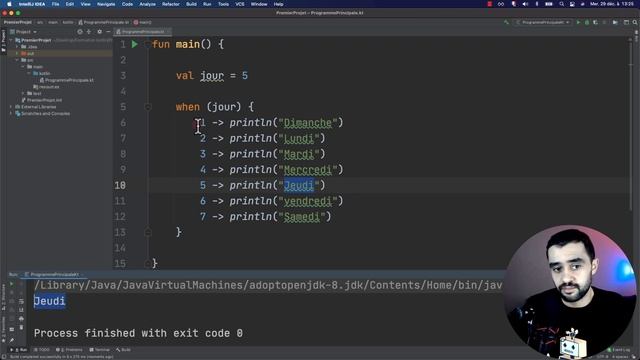Open the Tools menu
Image resolution: width=640 pixels, height=360 pixels.
click(x=223, y=4)
